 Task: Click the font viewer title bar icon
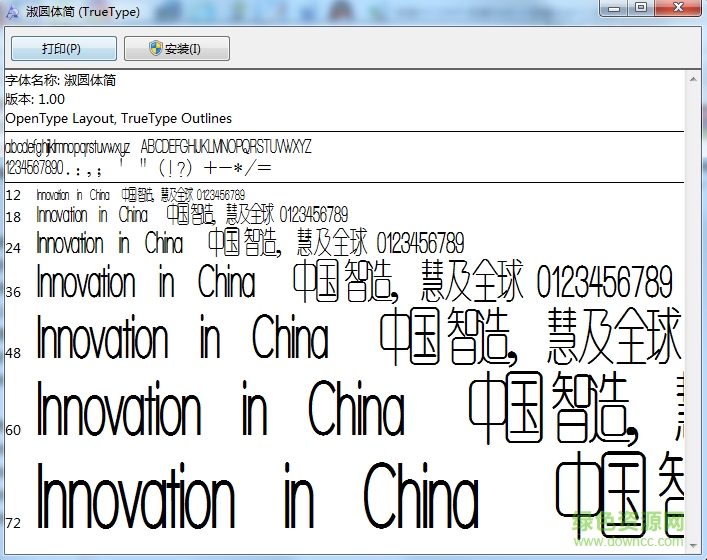[x=12, y=12]
